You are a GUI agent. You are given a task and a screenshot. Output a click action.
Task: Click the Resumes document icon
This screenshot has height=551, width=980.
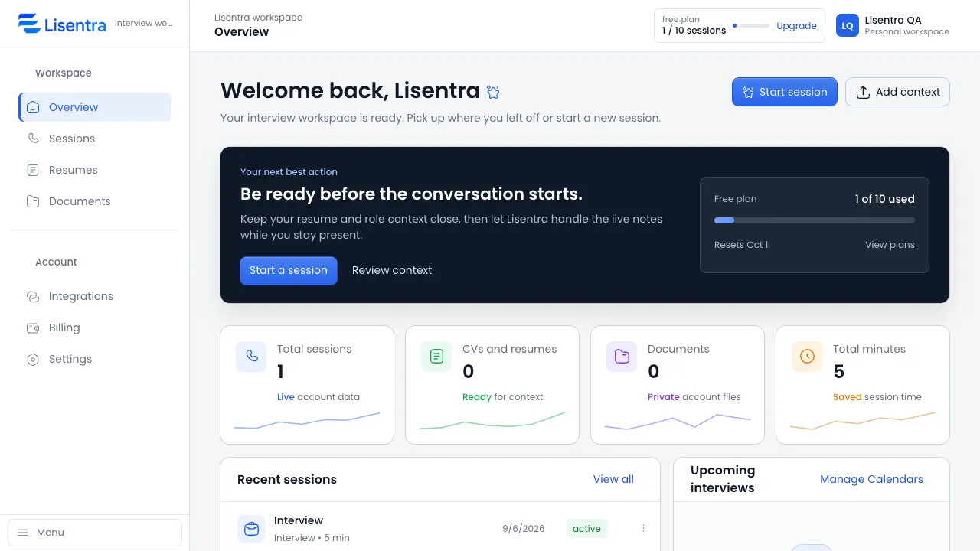33,170
